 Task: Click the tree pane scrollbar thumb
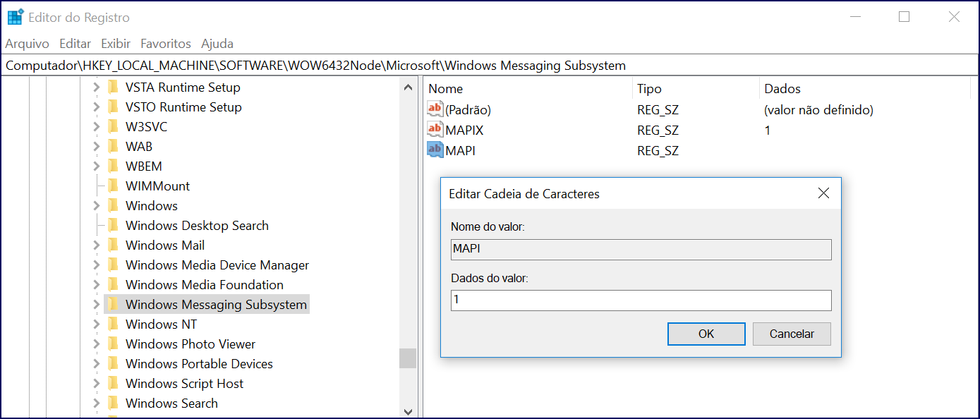(x=408, y=358)
